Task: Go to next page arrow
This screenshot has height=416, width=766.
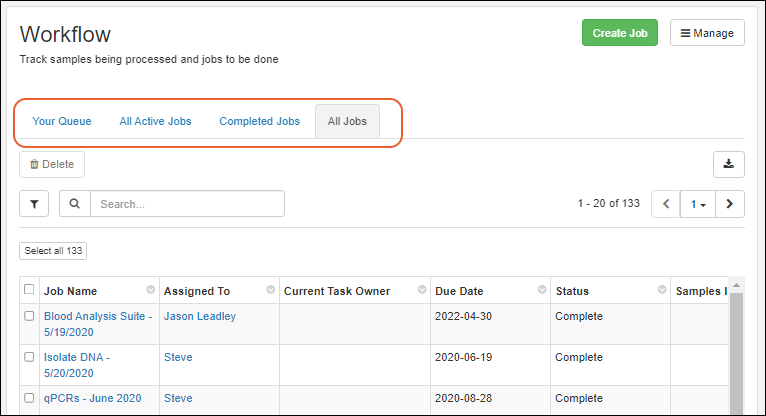Action: click(x=730, y=204)
